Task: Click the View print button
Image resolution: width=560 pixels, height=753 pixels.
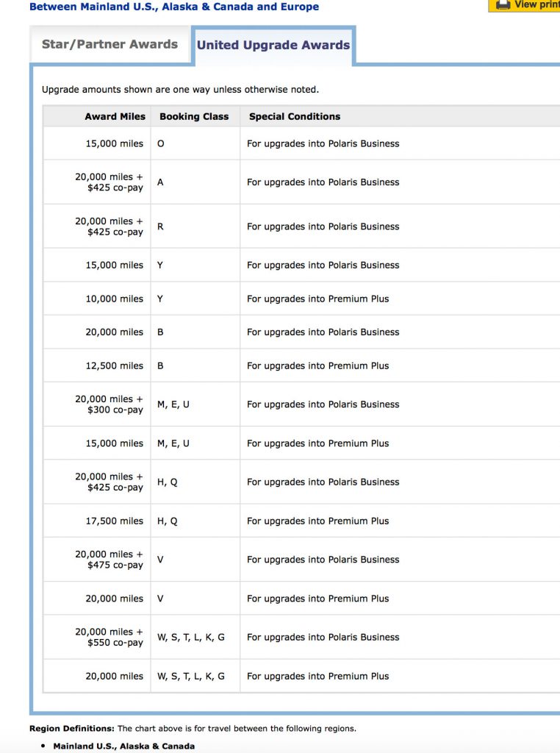Action: 524,5
